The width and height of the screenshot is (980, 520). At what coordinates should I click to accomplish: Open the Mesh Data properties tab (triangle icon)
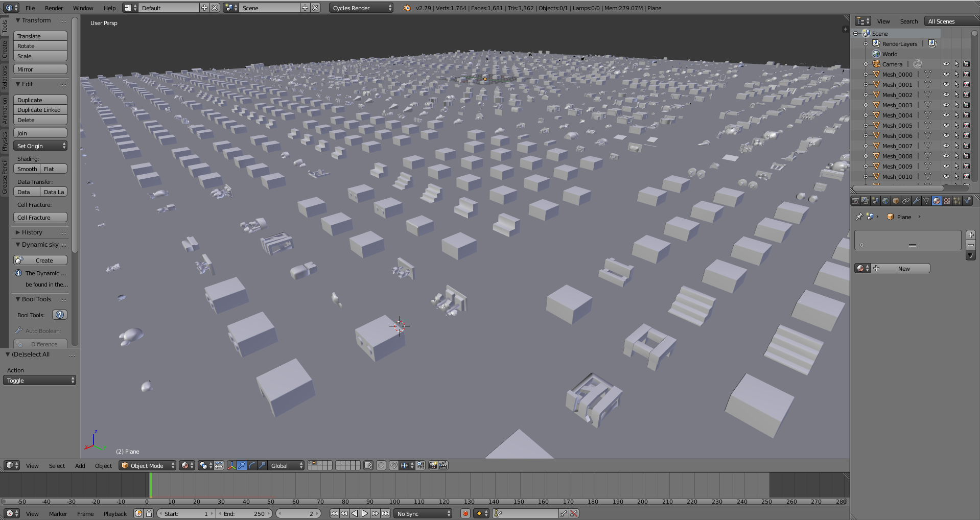tap(926, 201)
